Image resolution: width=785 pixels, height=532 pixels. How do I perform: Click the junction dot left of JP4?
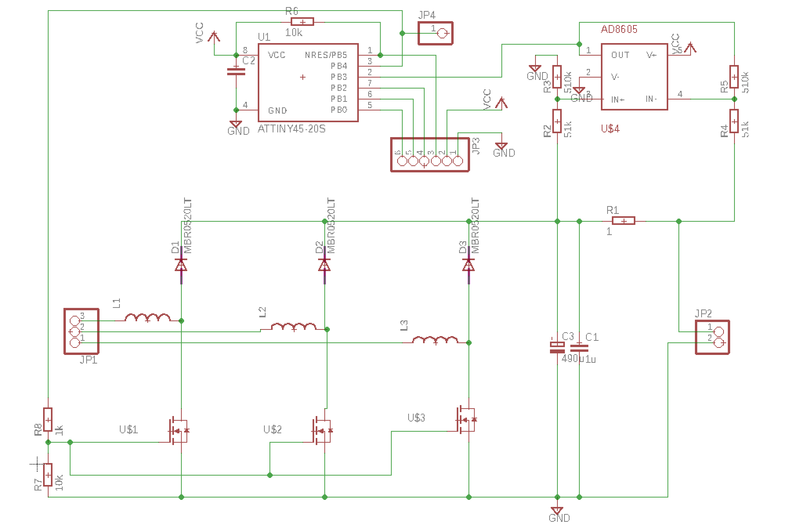click(402, 33)
